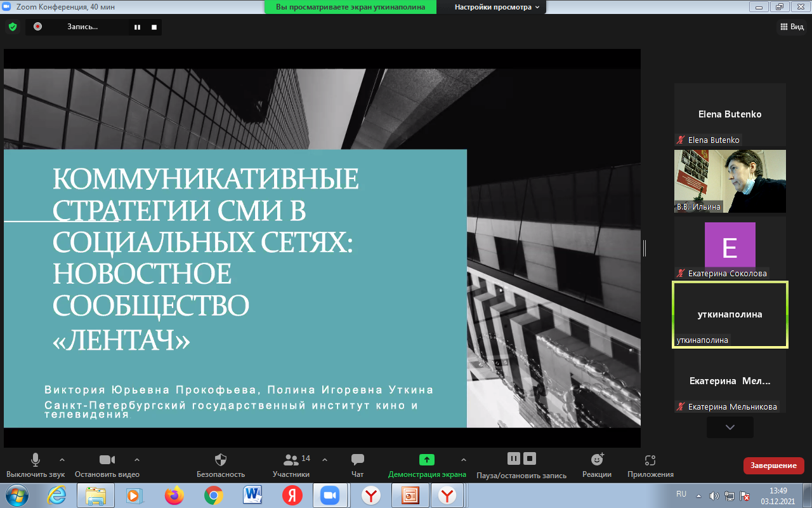Click participant count 14
This screenshot has width=812, height=508.
[x=306, y=458]
